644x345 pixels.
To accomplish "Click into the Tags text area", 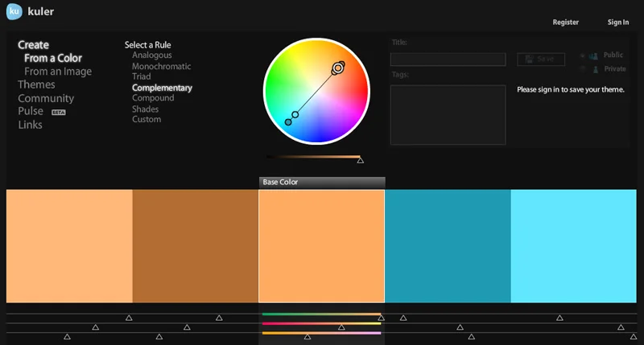I will [448, 115].
